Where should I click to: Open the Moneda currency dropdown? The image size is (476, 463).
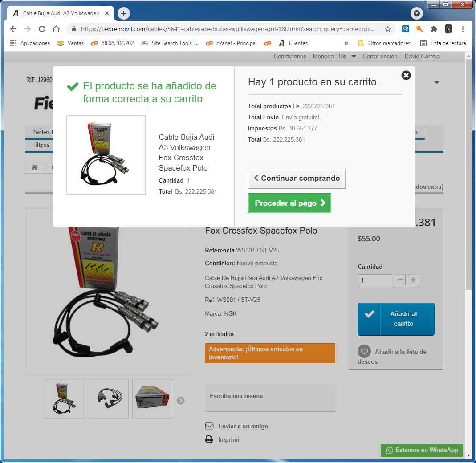click(334, 57)
